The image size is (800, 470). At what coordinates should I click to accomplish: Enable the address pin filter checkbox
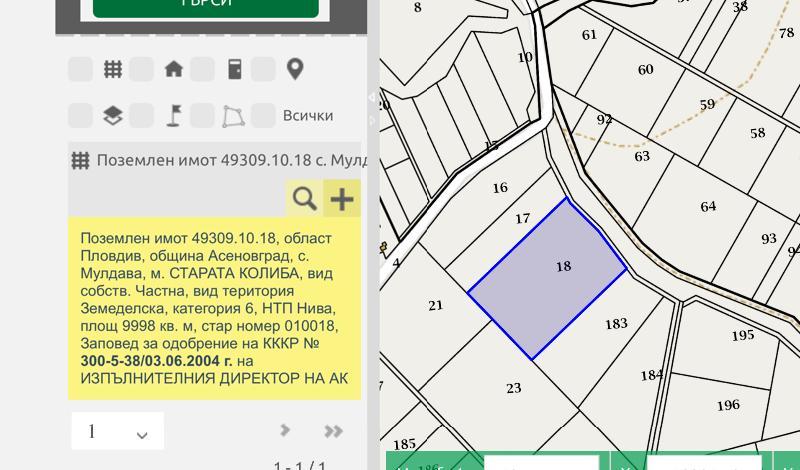coord(263,69)
